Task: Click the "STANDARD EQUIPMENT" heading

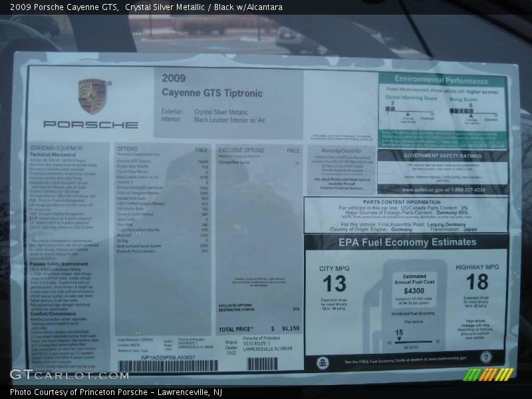Action: (x=57, y=148)
